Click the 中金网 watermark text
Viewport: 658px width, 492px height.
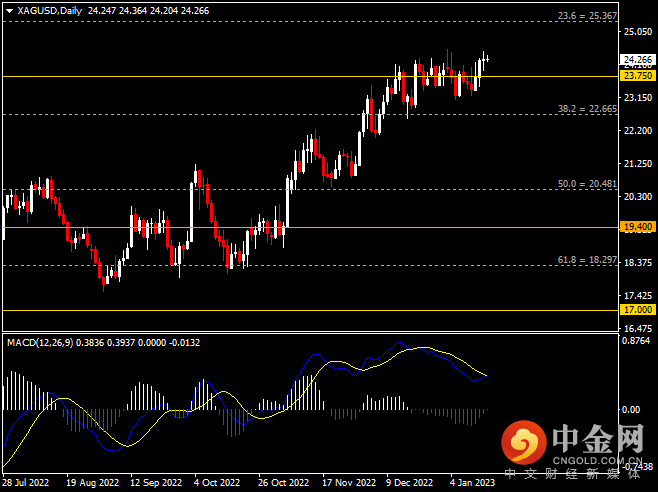596,436
